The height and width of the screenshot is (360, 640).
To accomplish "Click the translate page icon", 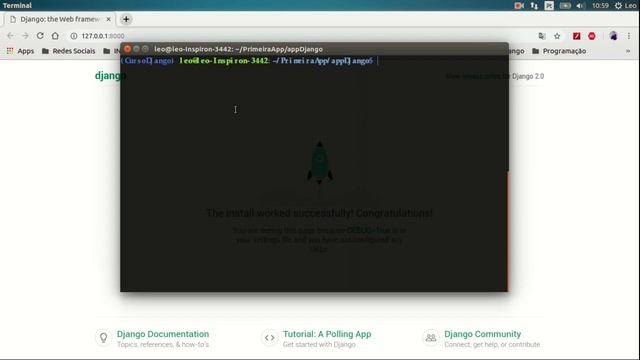I will point(542,36).
